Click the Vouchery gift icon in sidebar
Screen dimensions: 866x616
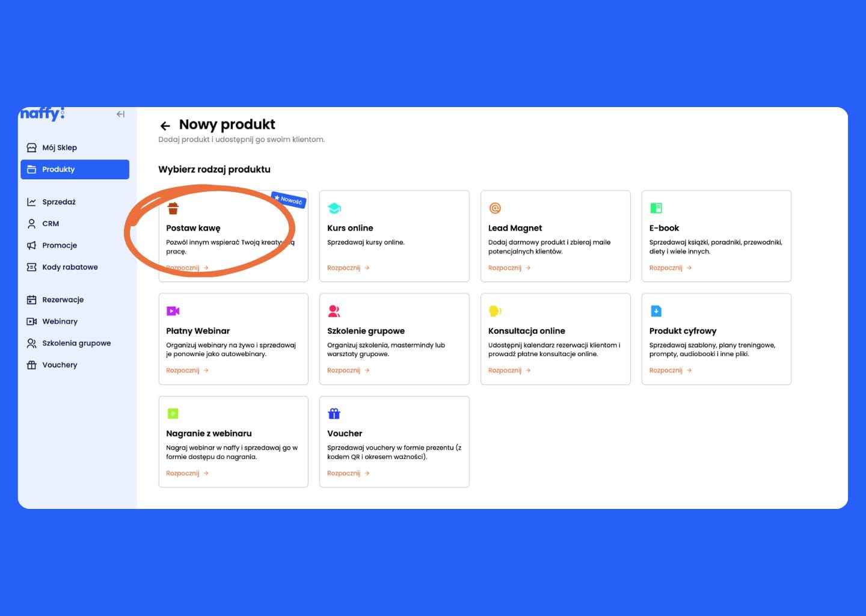point(32,365)
